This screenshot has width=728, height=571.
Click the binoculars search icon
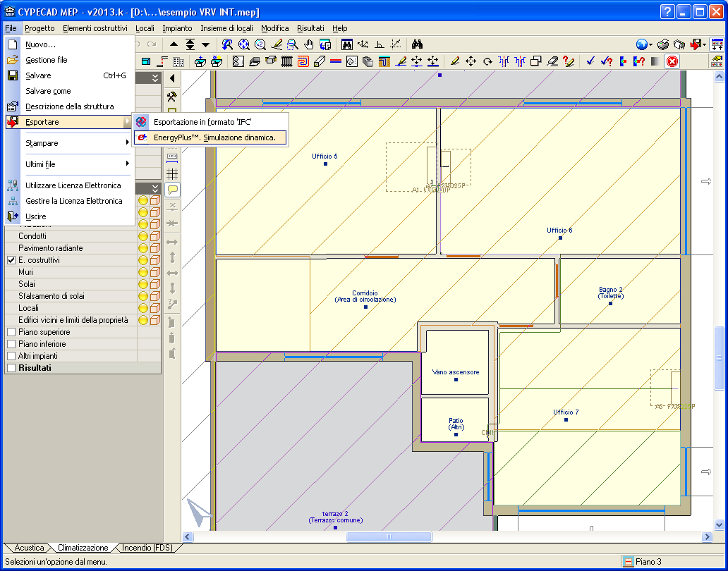click(x=417, y=44)
